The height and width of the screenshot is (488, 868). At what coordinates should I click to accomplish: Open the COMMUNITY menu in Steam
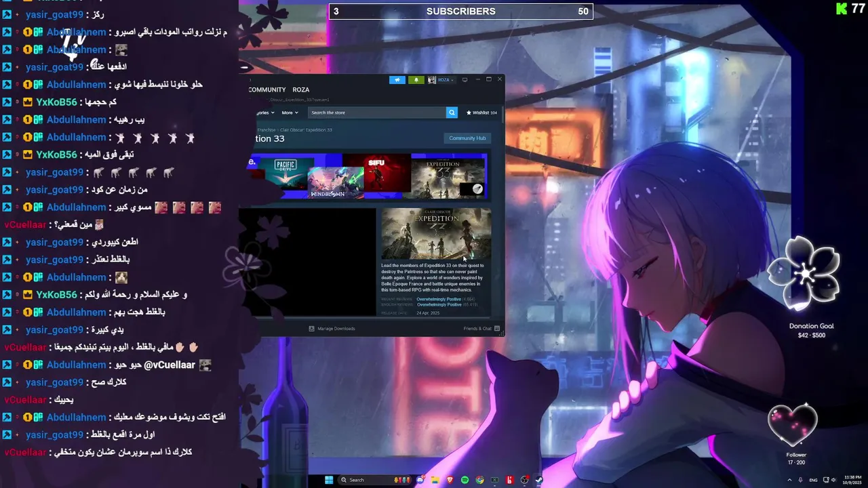click(x=267, y=89)
